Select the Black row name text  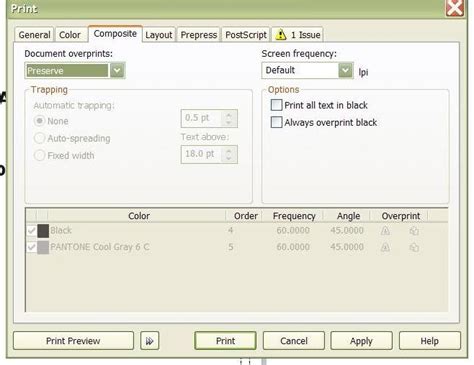[61, 230]
